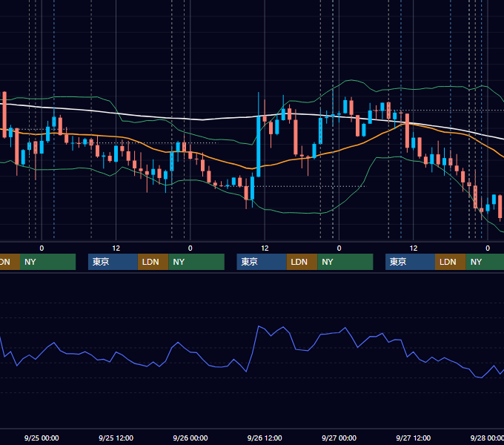Select the white long-term moving average line
This screenshot has height=445, width=504.
click(x=202, y=119)
